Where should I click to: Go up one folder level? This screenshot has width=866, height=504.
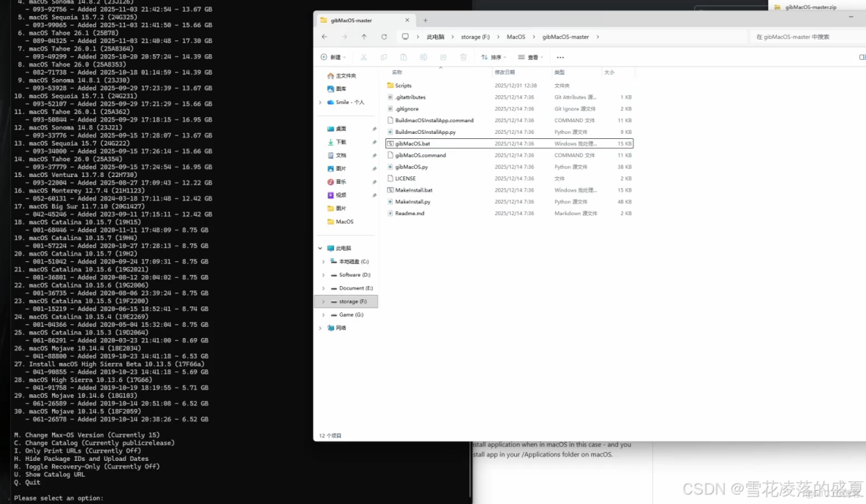click(364, 37)
